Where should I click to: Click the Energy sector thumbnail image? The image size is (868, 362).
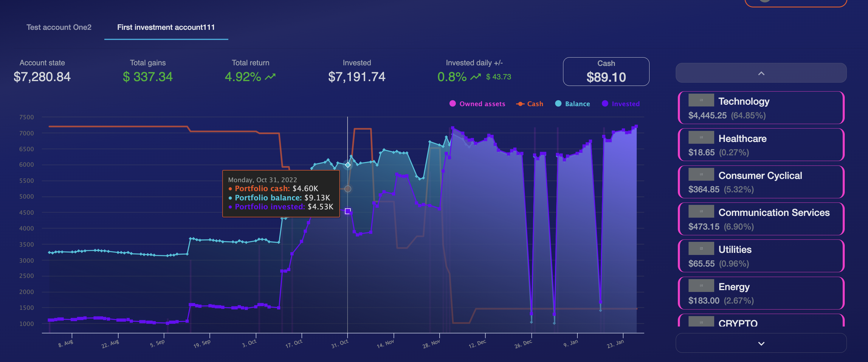click(701, 285)
